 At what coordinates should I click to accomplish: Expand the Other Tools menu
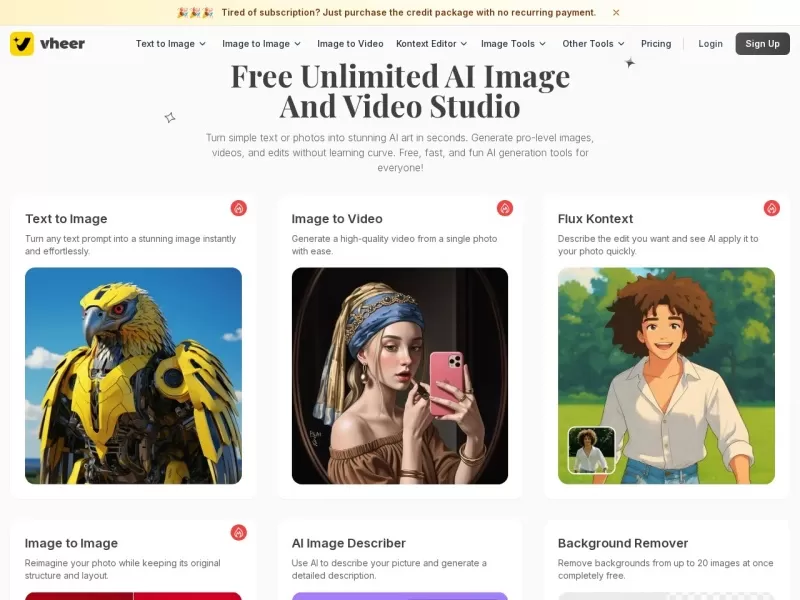click(x=593, y=44)
